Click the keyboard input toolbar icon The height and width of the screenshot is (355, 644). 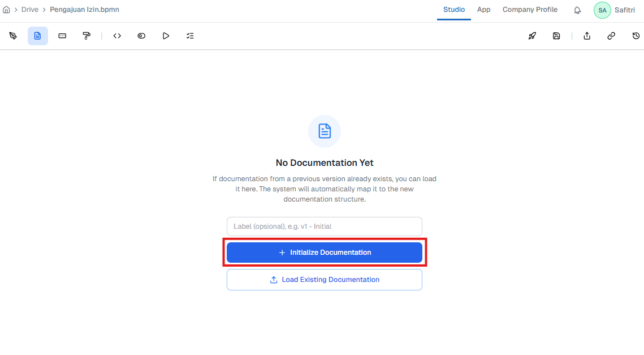62,36
